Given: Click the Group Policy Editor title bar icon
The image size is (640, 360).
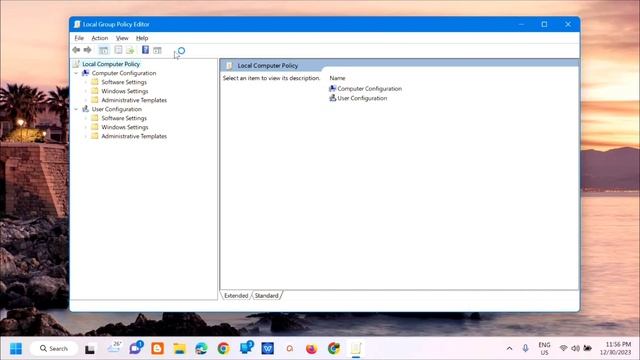Looking at the screenshot, I should click(77, 24).
